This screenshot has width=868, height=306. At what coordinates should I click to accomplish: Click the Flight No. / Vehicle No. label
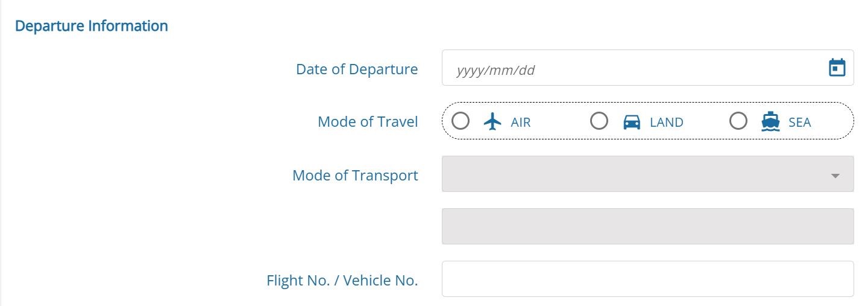point(342,281)
